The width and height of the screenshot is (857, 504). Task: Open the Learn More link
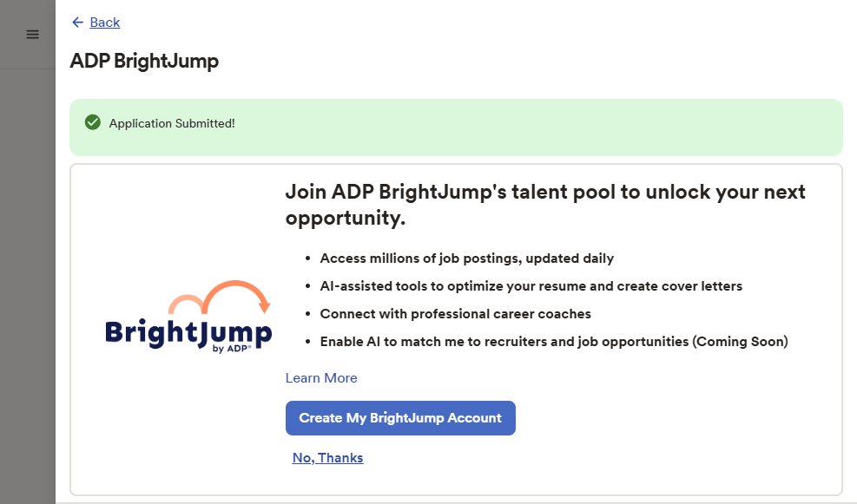pos(321,378)
